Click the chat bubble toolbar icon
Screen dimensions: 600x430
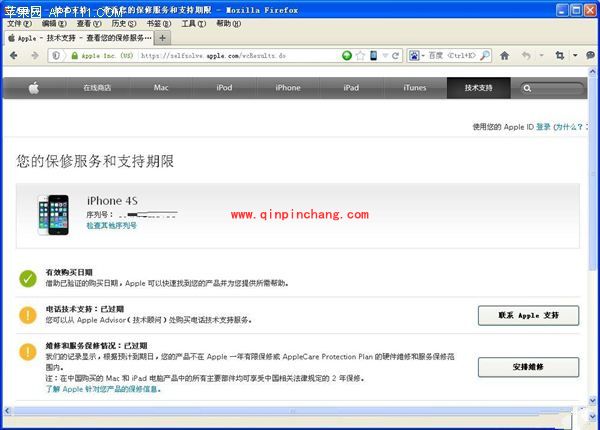tap(590, 56)
